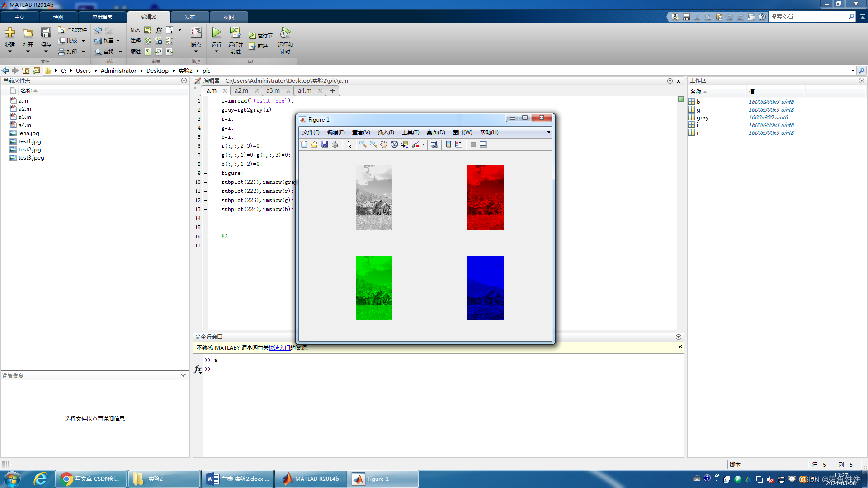The height and width of the screenshot is (488, 868).
Task: Expand the Details (详细信息) panel chevron
Action: (183, 375)
